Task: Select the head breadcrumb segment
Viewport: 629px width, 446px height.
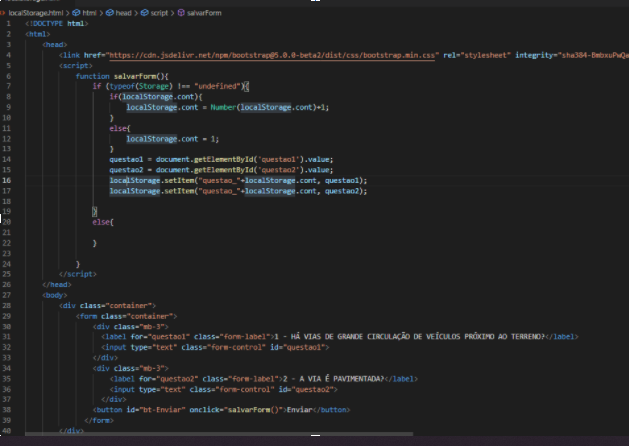Action: pos(123,13)
